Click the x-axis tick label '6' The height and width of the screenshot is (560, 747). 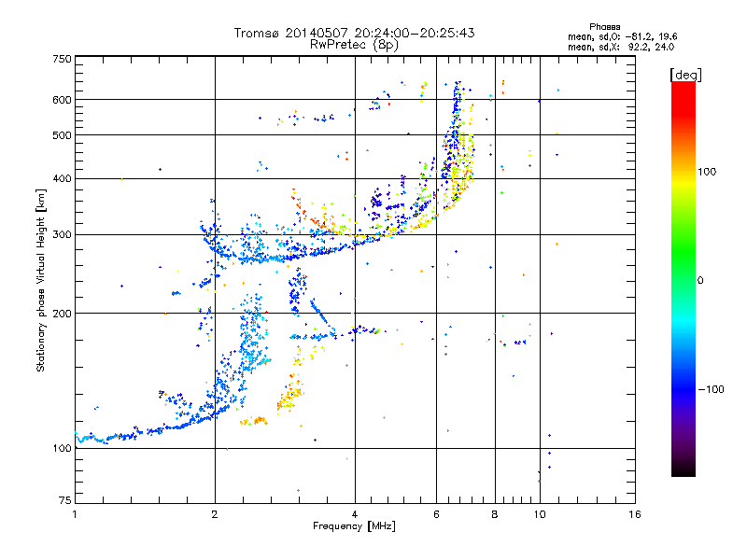436,514
